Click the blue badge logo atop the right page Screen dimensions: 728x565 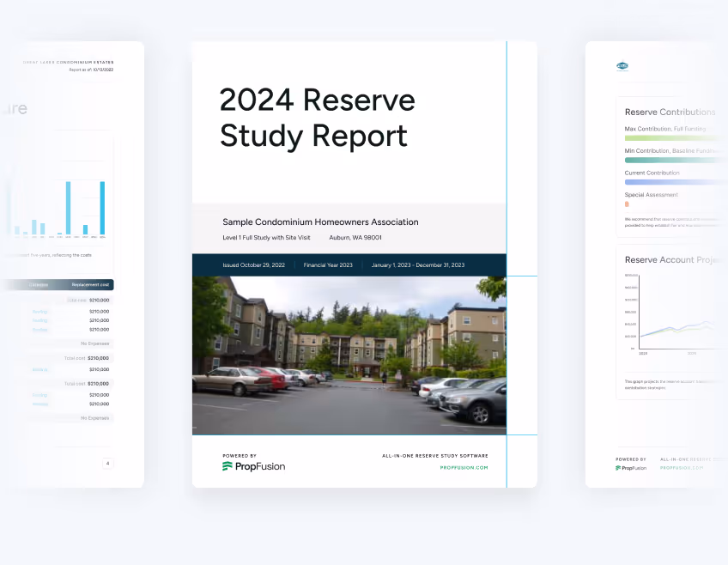coord(622,66)
